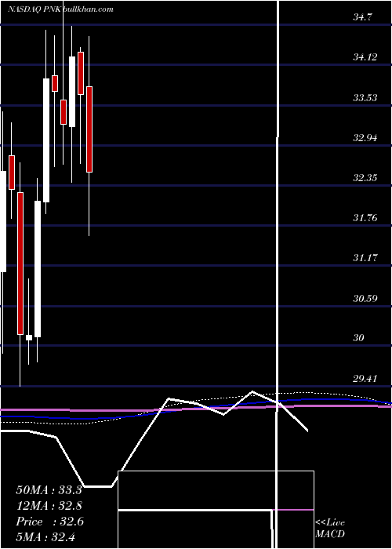
Task: Click the Live MACD label
Action: [330, 529]
